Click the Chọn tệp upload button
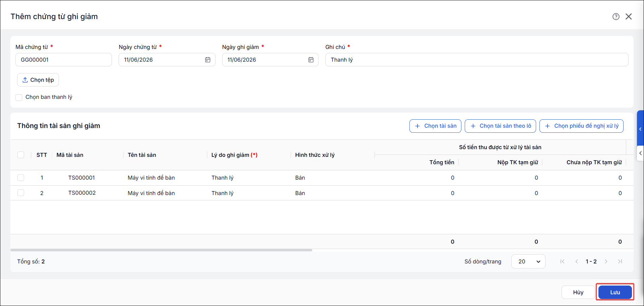This screenshot has height=306, width=644. [38, 80]
